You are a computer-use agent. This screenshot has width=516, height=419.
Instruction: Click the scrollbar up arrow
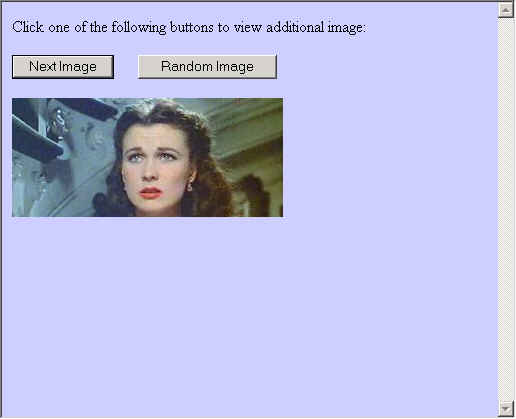(506, 10)
